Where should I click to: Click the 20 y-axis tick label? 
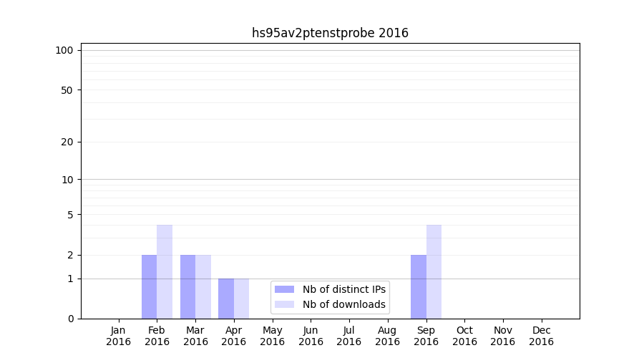click(67, 142)
